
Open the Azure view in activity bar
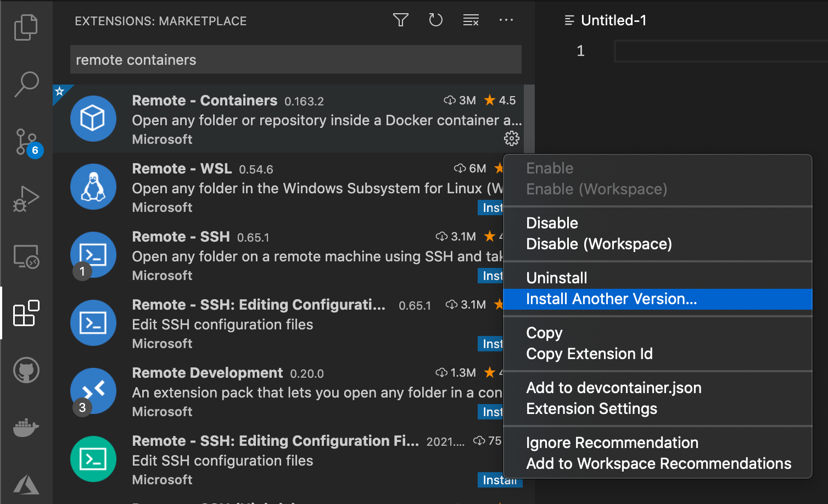coord(26,484)
